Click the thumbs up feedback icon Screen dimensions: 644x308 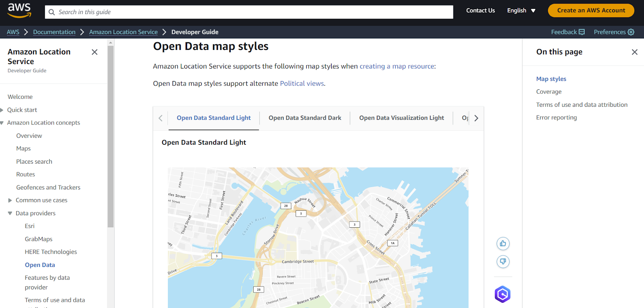[x=503, y=243]
